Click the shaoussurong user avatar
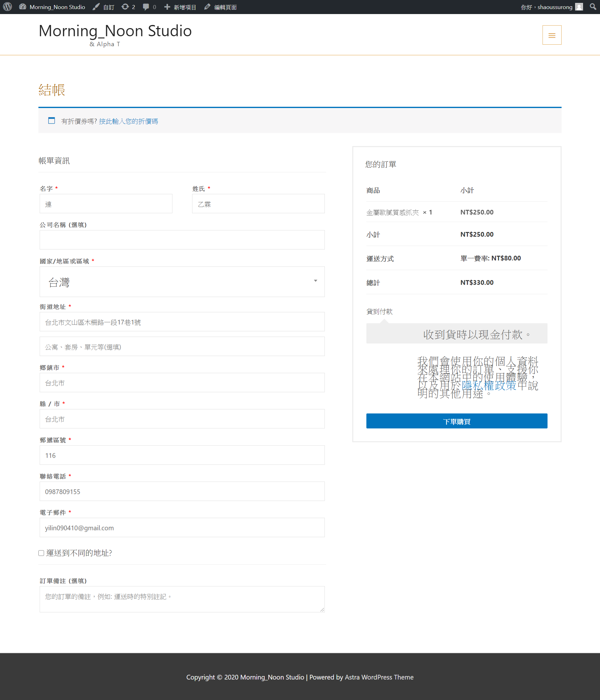The image size is (600, 700). click(x=579, y=7)
